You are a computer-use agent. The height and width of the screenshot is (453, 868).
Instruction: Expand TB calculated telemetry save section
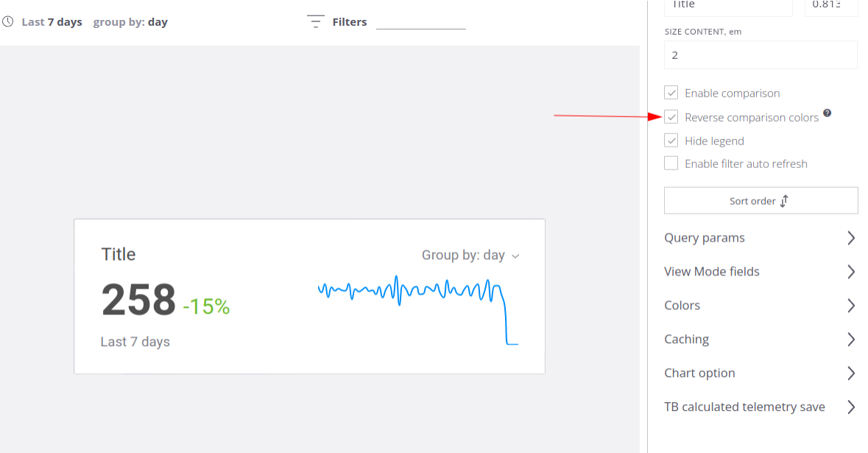tap(761, 407)
